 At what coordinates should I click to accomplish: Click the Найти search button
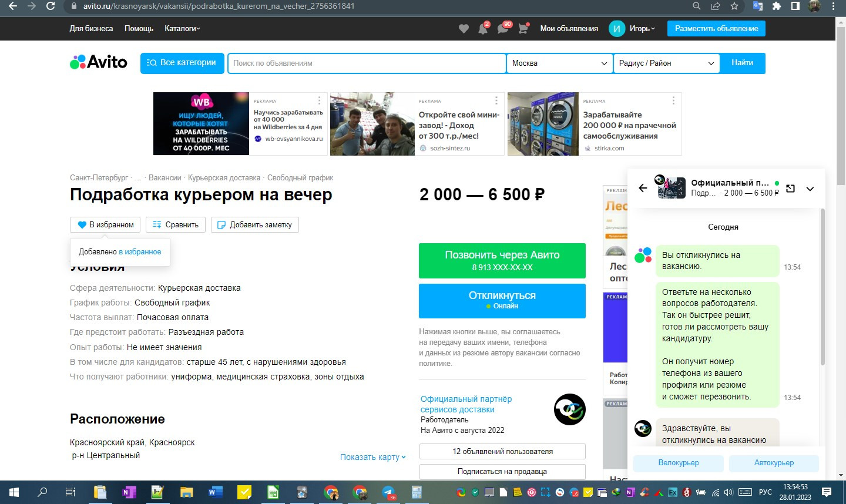point(742,63)
